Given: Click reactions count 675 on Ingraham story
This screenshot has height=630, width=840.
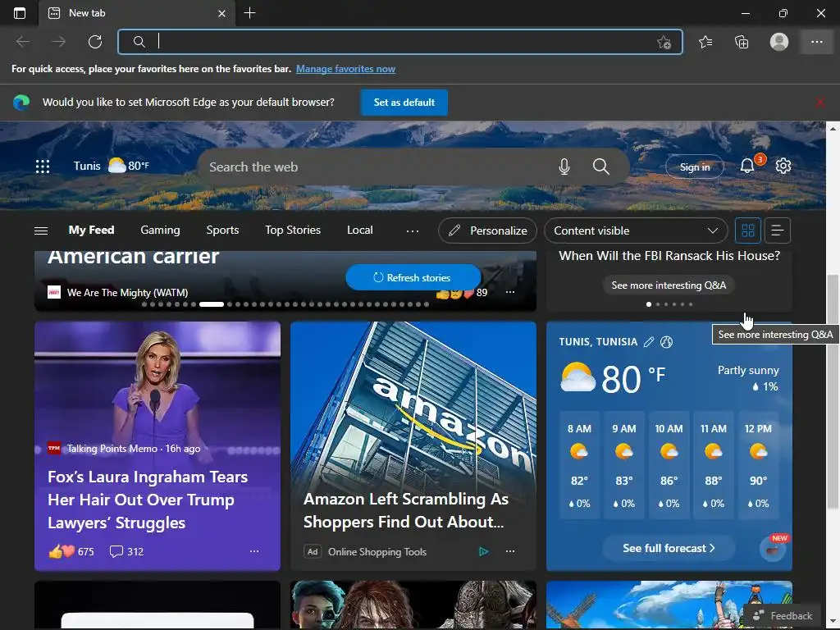Looking at the screenshot, I should click(x=71, y=551).
